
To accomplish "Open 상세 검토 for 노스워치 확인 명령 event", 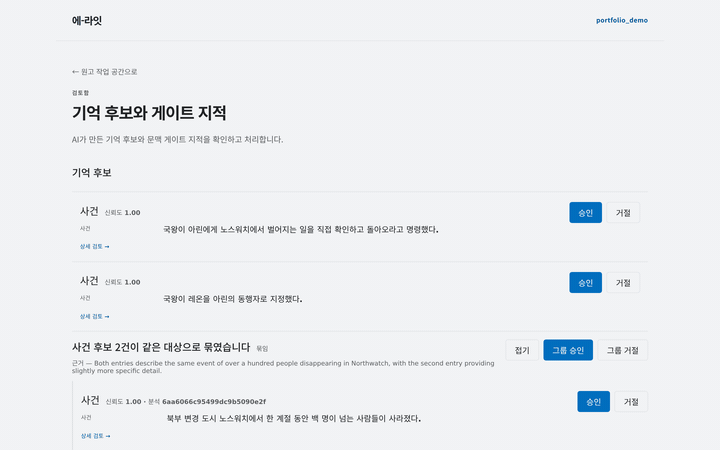I will [95, 247].
